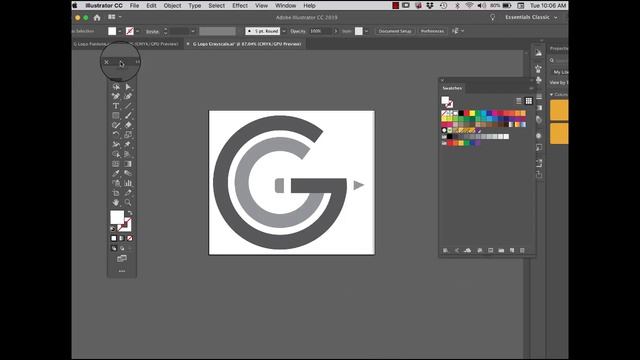Open the graphic Style dropdown arrow
Screen dimensions: 640x360
point(367,31)
